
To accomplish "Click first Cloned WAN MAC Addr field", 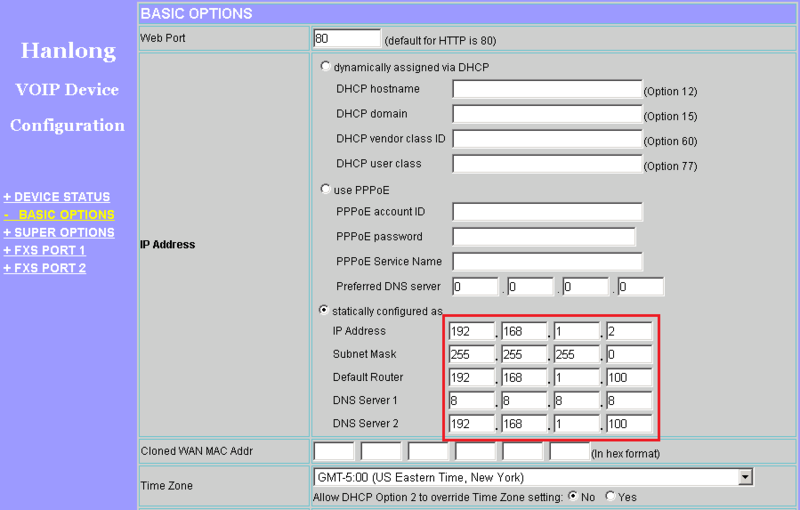I will click(x=334, y=451).
